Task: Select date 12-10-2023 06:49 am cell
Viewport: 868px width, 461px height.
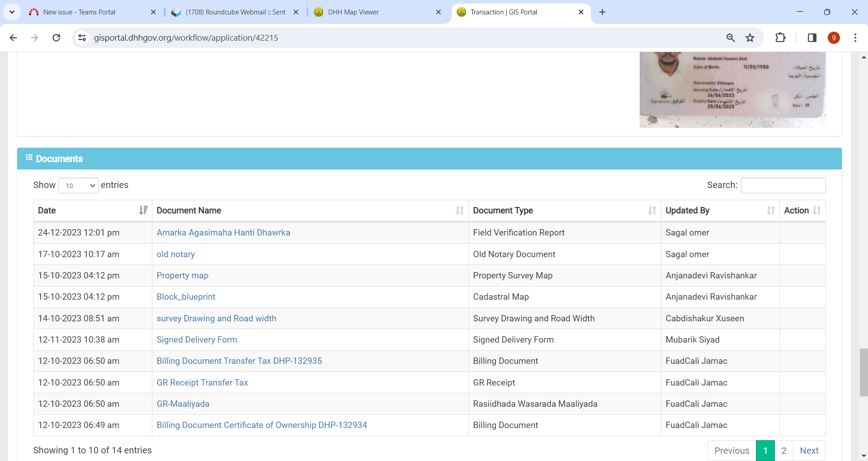Action: 93,425
